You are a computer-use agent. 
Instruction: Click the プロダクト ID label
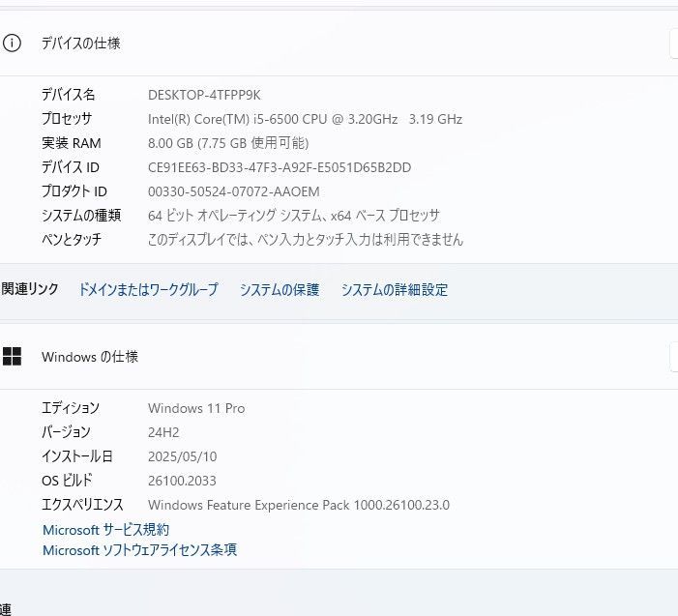[74, 191]
